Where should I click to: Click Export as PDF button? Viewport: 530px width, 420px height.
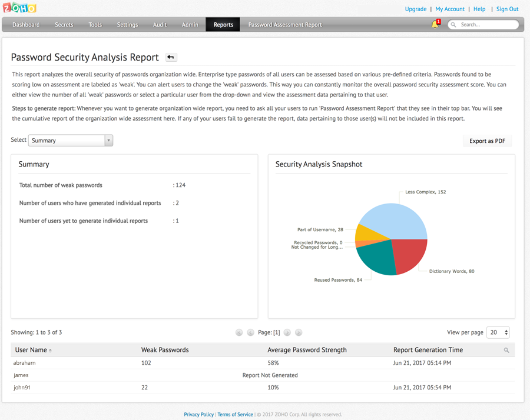click(487, 141)
